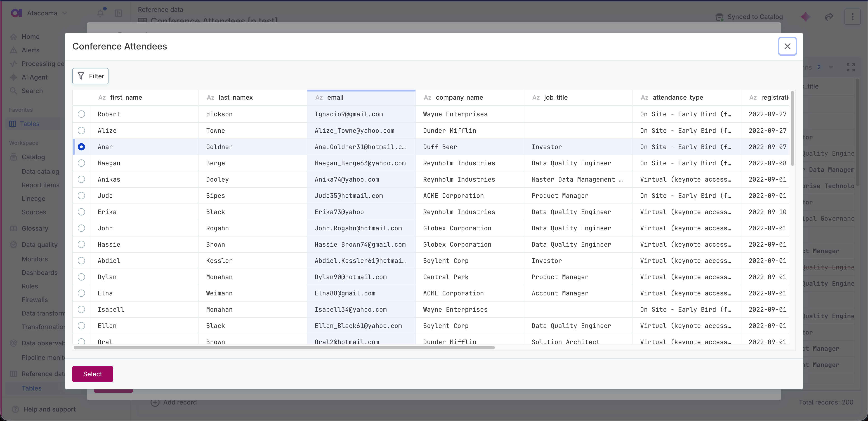The height and width of the screenshot is (421, 868).
Task: Select the Elna Weimann row radio
Action: [81, 293]
